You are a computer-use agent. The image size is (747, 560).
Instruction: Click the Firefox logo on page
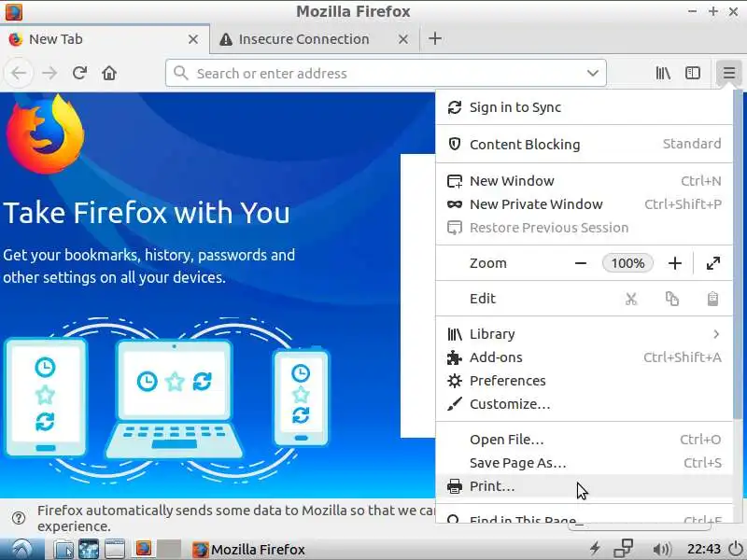(45, 134)
